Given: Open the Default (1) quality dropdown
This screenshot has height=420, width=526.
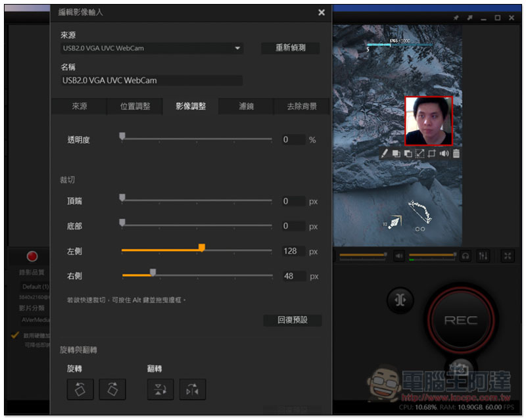Looking at the screenshot, I should tap(34, 287).
